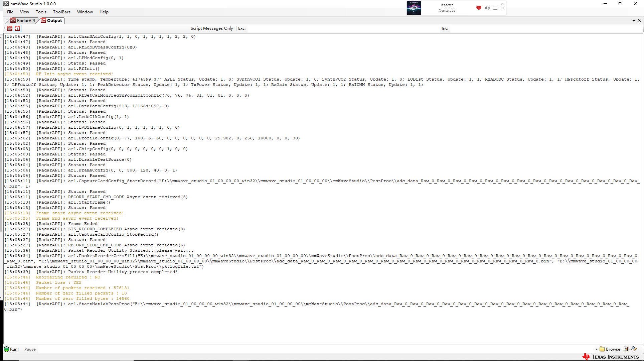Screen dimensions: 644x361
Task: Close the Output document panel
Action: (639, 20)
